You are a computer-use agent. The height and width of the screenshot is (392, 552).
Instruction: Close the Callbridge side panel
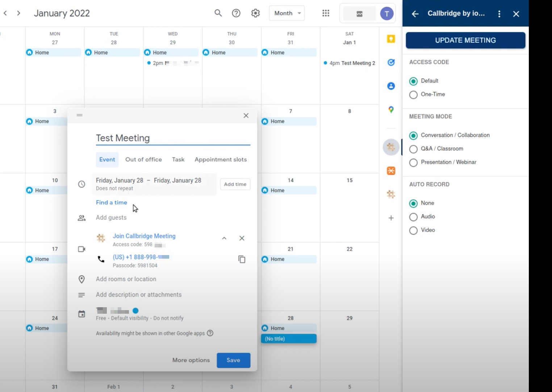516,14
